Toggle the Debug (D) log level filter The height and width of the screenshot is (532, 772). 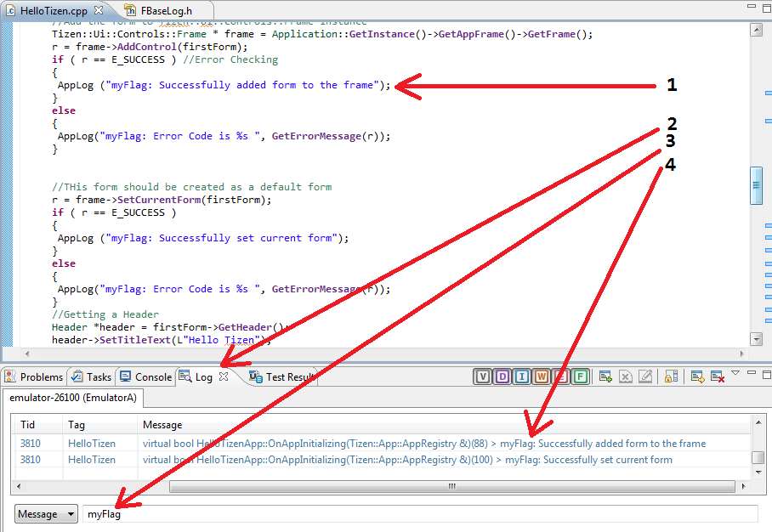click(502, 377)
